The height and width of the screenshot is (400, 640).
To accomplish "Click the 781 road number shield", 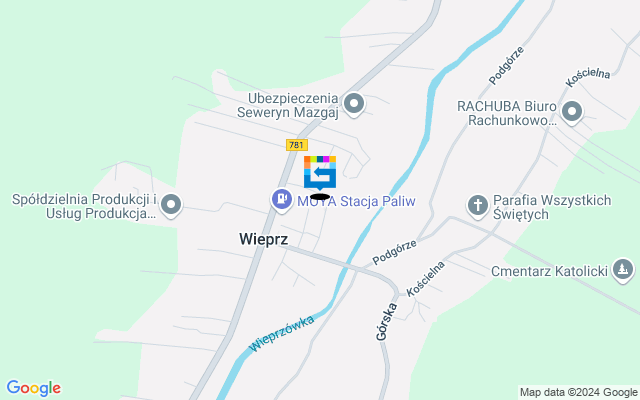I will point(297,145).
